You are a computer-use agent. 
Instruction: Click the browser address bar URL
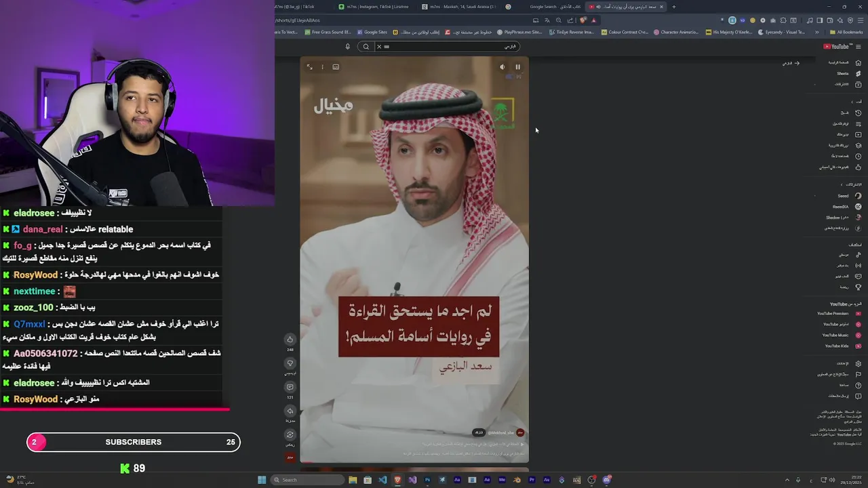click(298, 20)
